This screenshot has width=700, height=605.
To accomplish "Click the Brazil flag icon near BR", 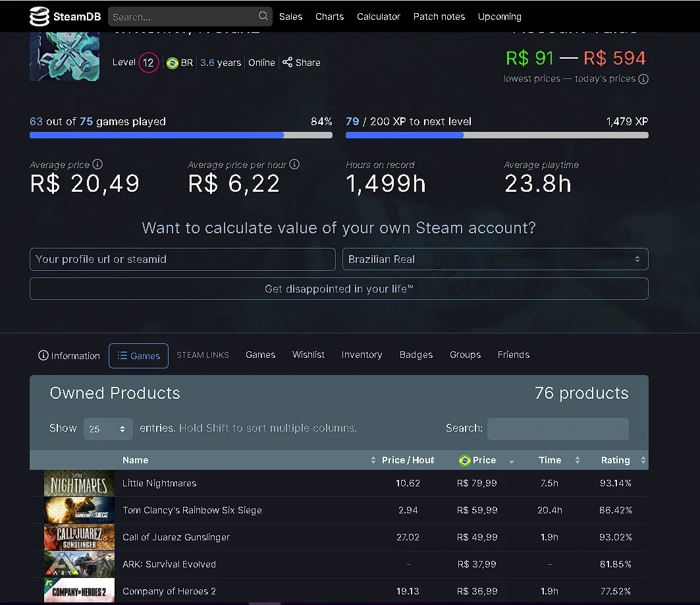I will tap(173, 63).
